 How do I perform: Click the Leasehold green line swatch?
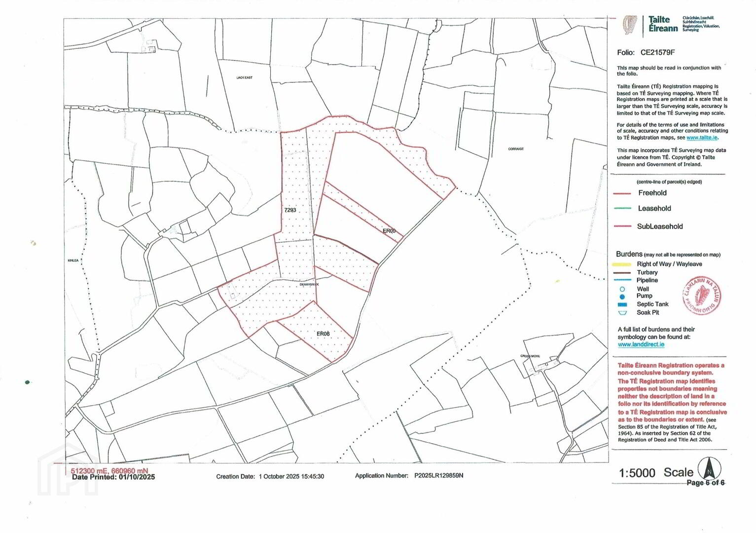click(x=622, y=208)
